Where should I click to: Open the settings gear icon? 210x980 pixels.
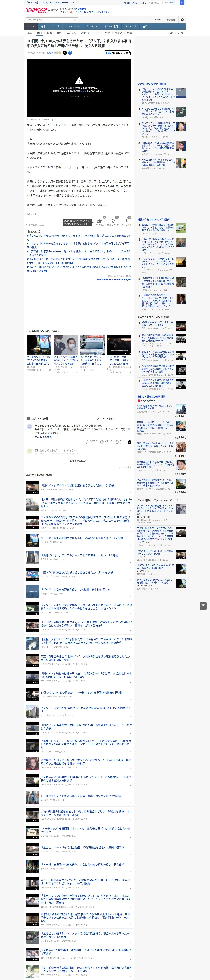pos(182,19)
